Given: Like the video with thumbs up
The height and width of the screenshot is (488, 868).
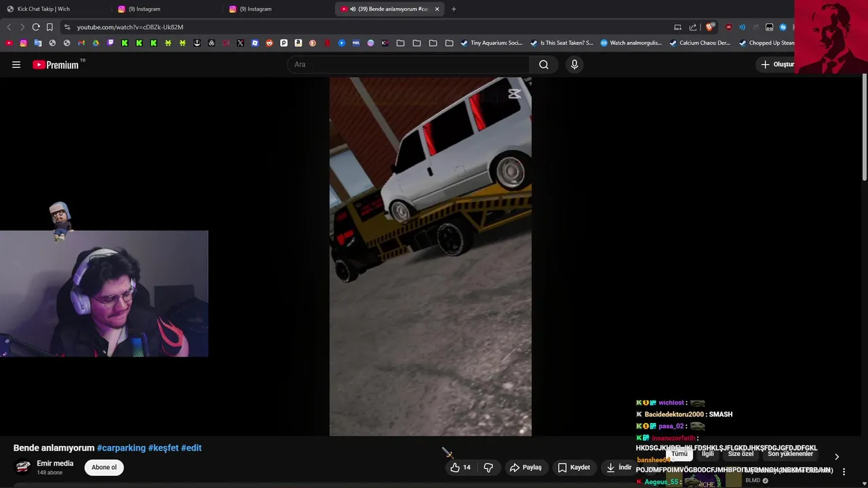Looking at the screenshot, I should click(x=460, y=467).
